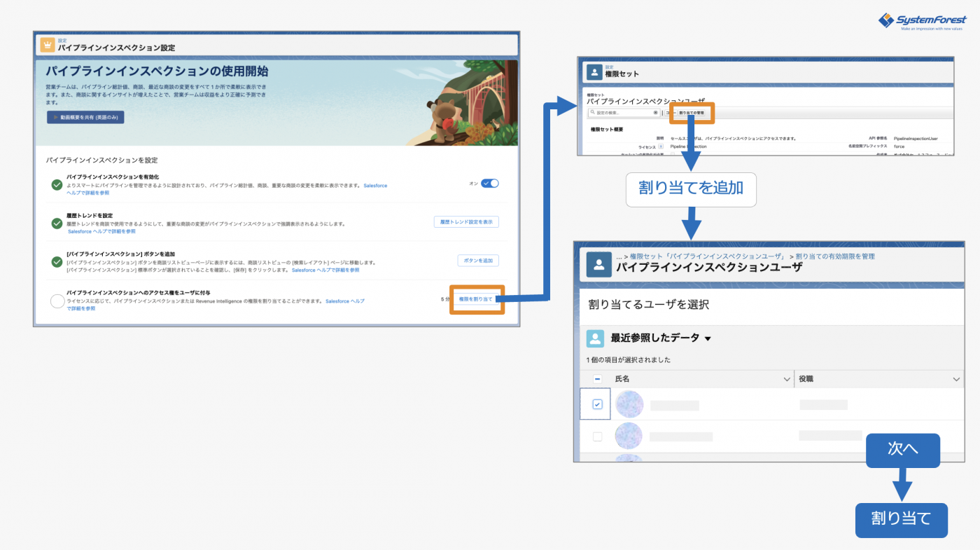Image resolution: width=980 pixels, height=550 pixels.
Task: Click the green check icon for 履歴トレンドを設定
Action: pos(57,224)
